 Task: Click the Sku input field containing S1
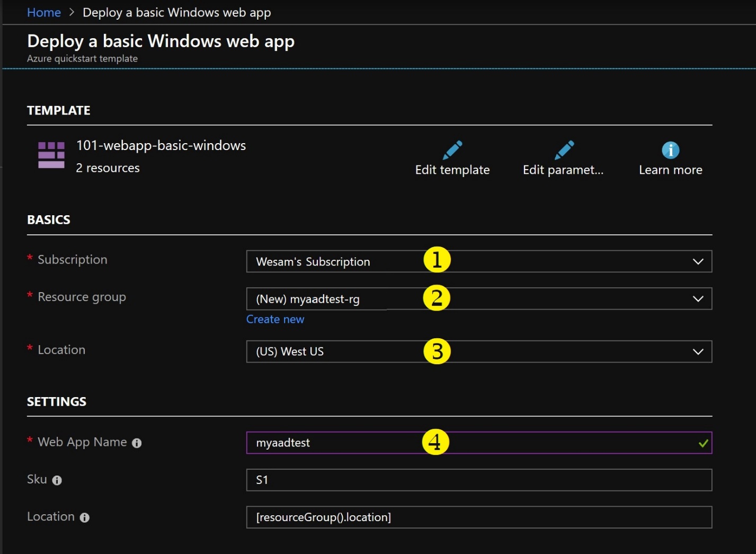point(479,480)
